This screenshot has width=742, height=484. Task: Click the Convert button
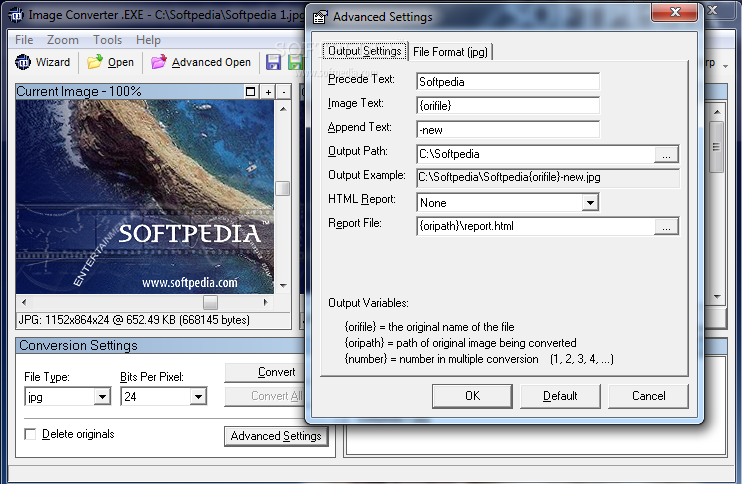[265, 372]
